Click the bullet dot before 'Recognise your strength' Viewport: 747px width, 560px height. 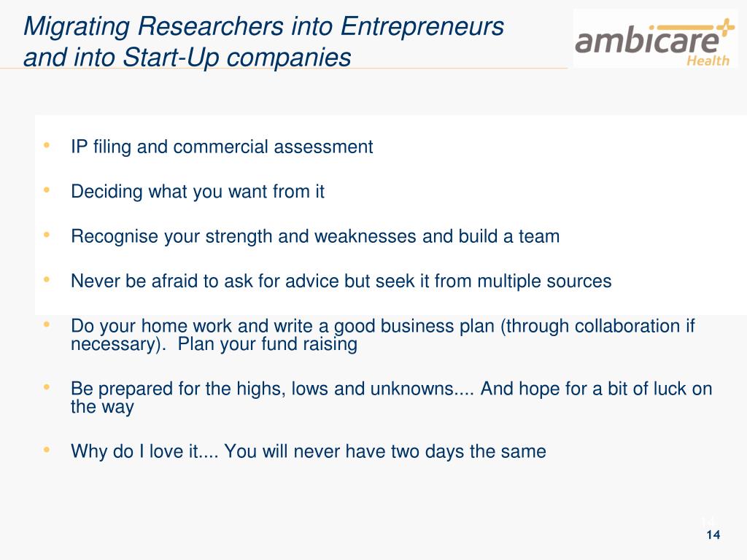tap(46, 234)
